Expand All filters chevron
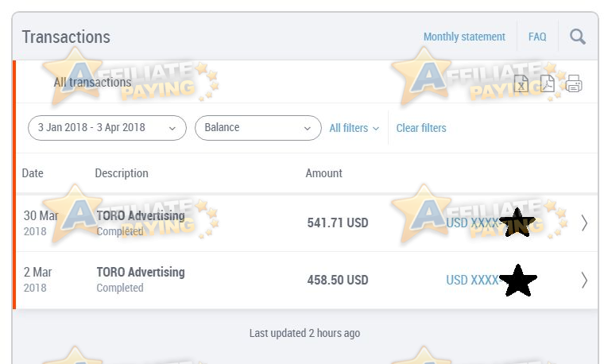Viewport: 604px width, 364px height. coord(354,128)
